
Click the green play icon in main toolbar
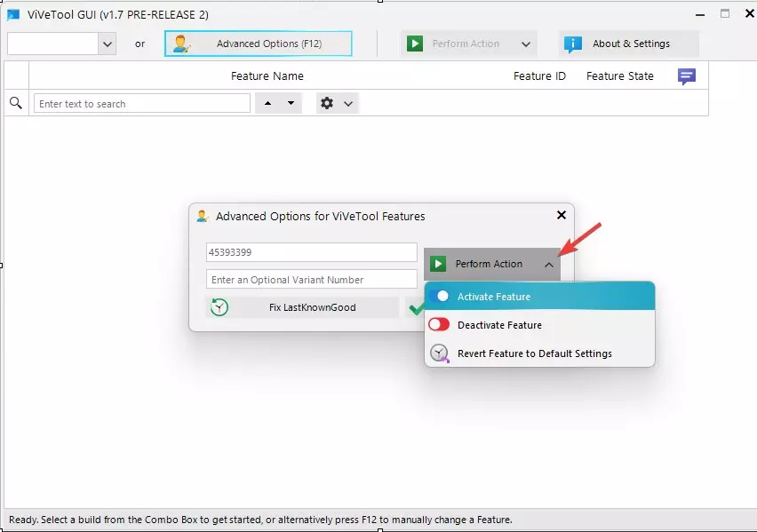(415, 44)
